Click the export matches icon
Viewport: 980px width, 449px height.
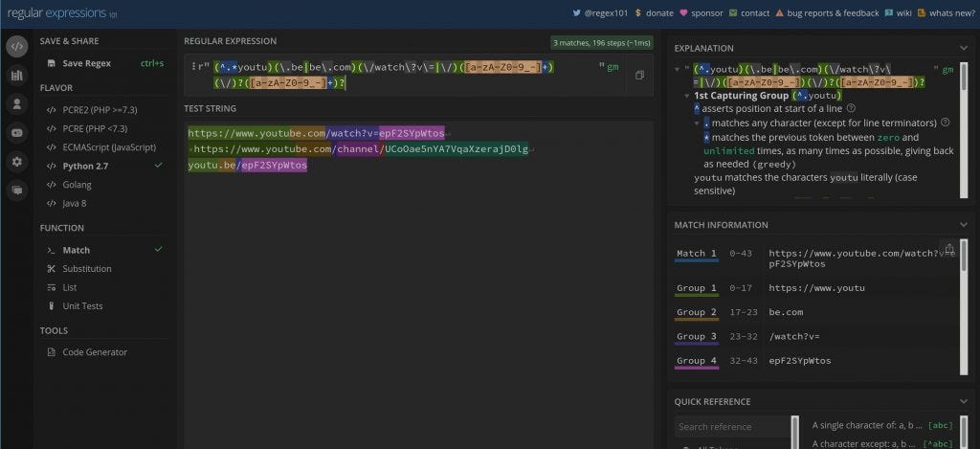947,248
